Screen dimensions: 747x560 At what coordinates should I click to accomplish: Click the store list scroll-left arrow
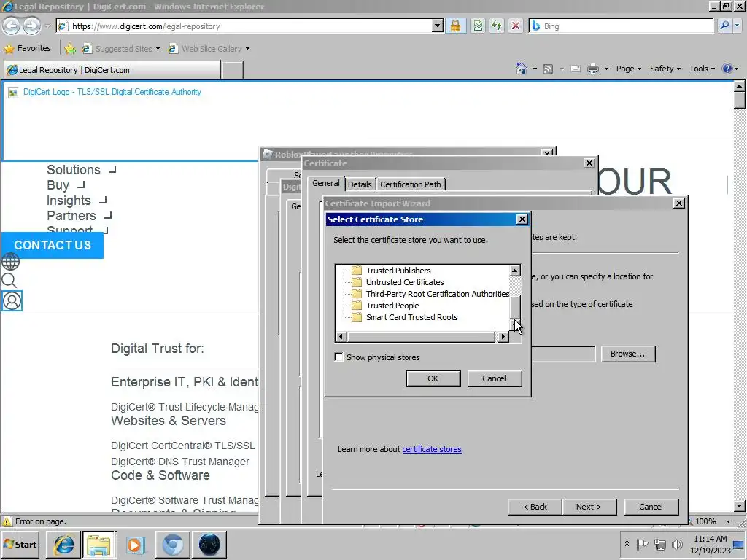click(x=341, y=337)
